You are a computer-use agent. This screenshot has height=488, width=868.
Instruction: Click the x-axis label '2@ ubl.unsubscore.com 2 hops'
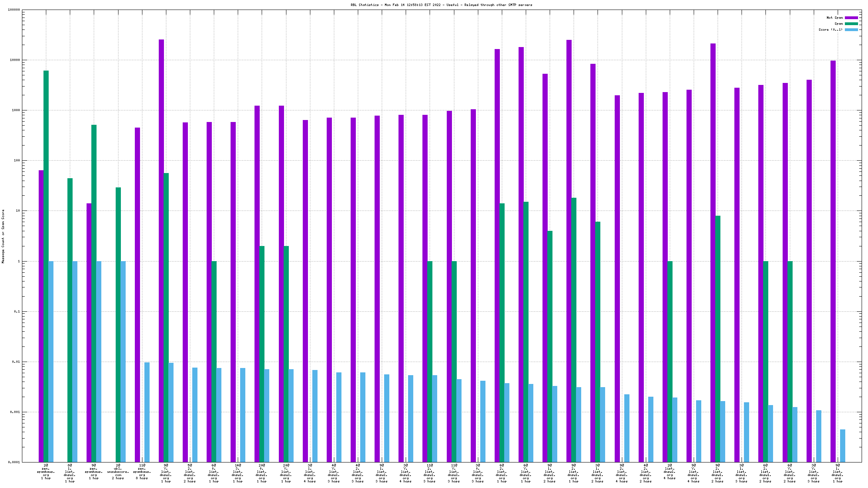(118, 472)
